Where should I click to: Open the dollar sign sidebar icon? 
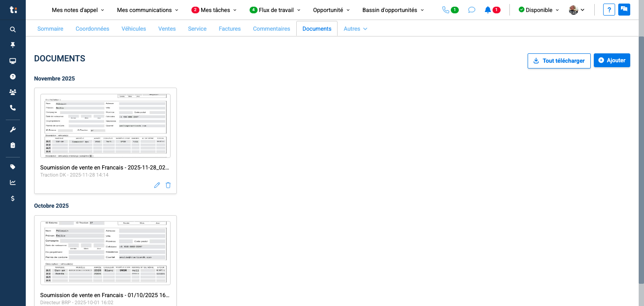tap(13, 198)
